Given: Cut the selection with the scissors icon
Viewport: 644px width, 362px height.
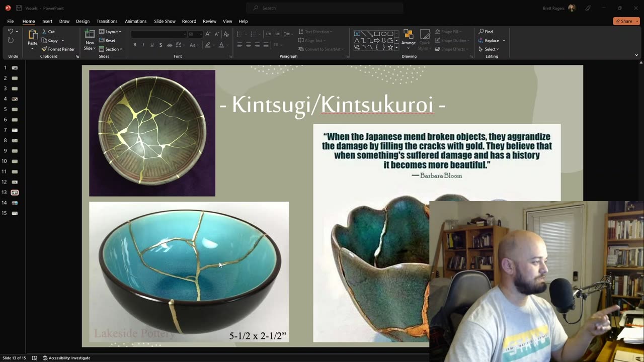Looking at the screenshot, I should [49, 32].
